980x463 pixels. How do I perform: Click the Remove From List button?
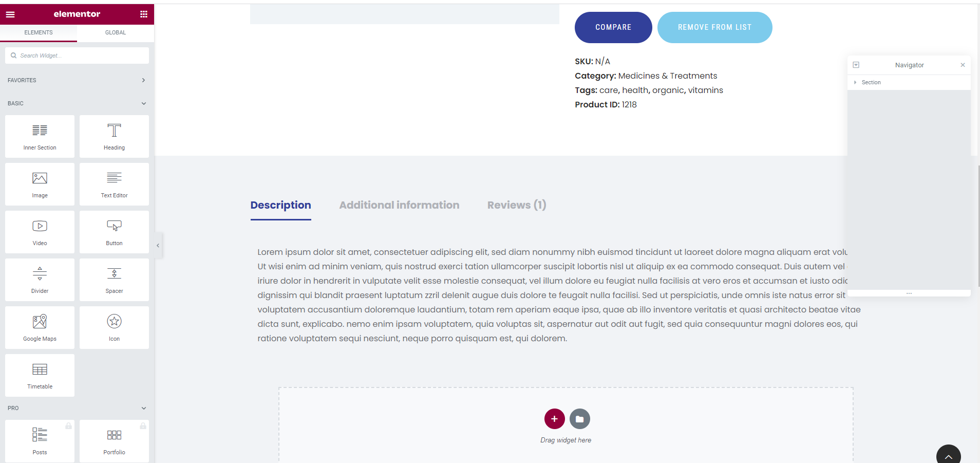click(714, 27)
